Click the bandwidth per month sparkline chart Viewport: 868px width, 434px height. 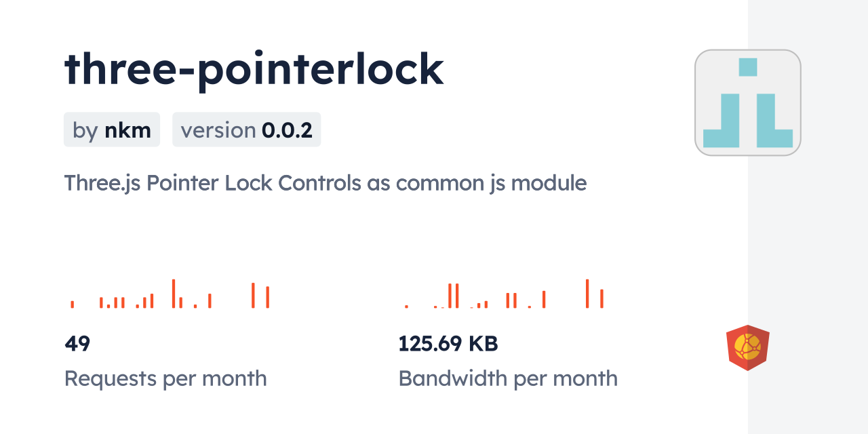(504, 294)
